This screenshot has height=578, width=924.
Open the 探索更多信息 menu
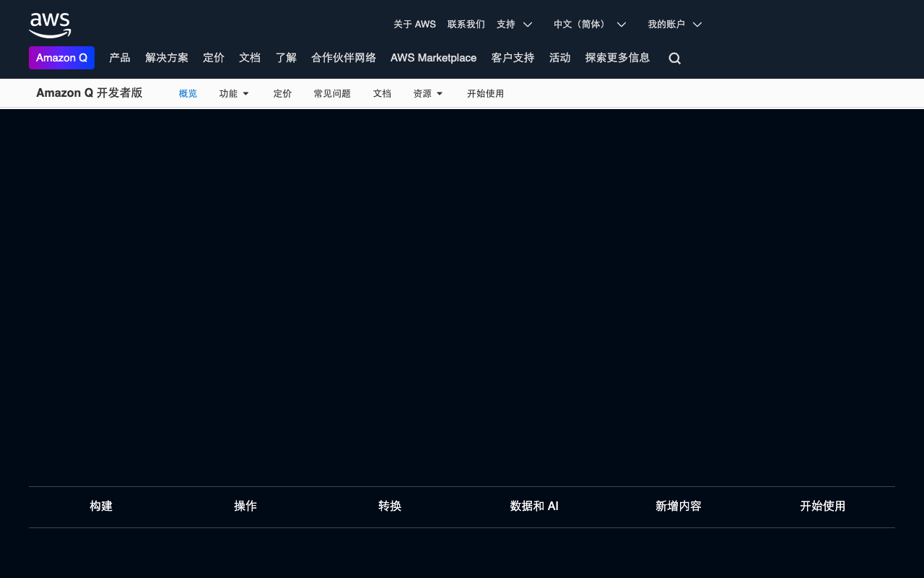click(617, 58)
